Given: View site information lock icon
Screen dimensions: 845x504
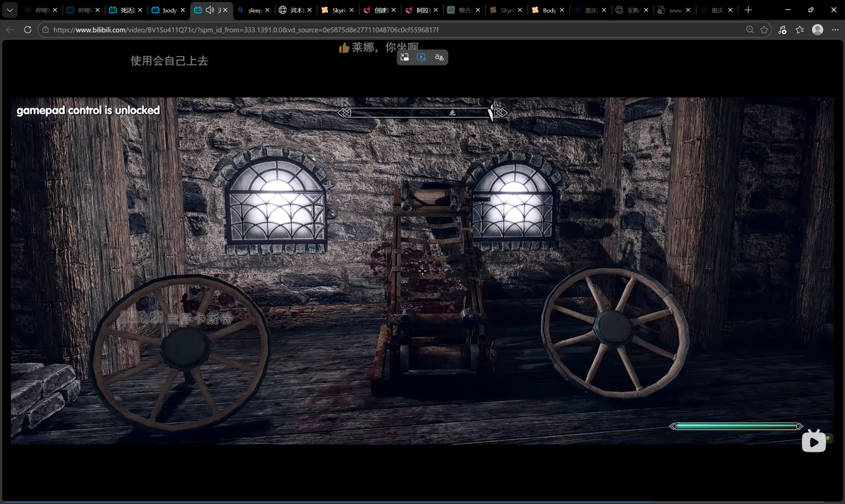Looking at the screenshot, I should click(x=45, y=30).
